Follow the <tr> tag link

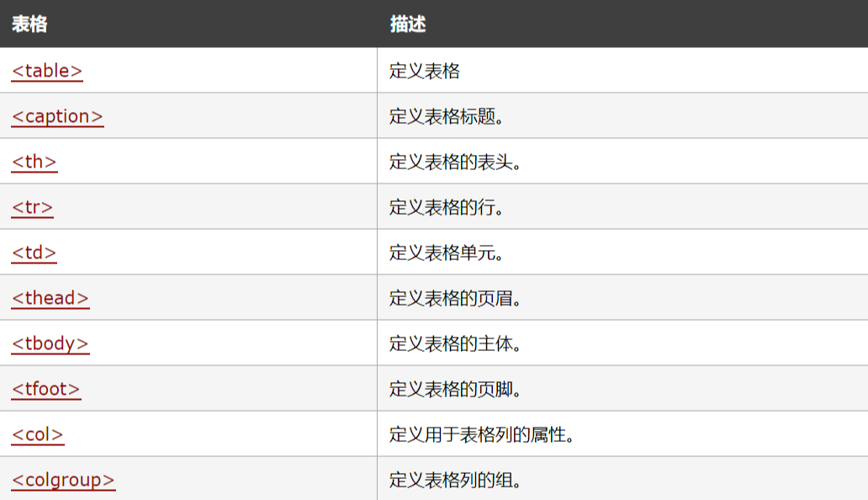pos(32,207)
